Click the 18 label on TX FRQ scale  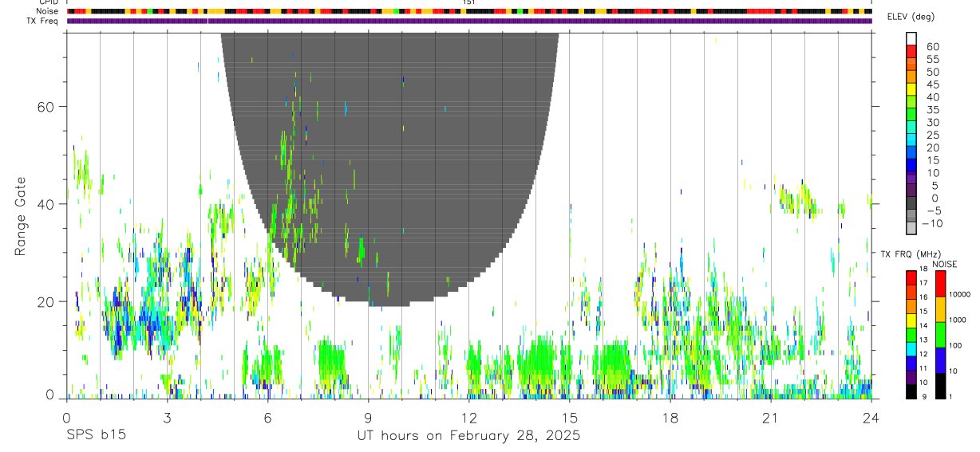[923, 269]
